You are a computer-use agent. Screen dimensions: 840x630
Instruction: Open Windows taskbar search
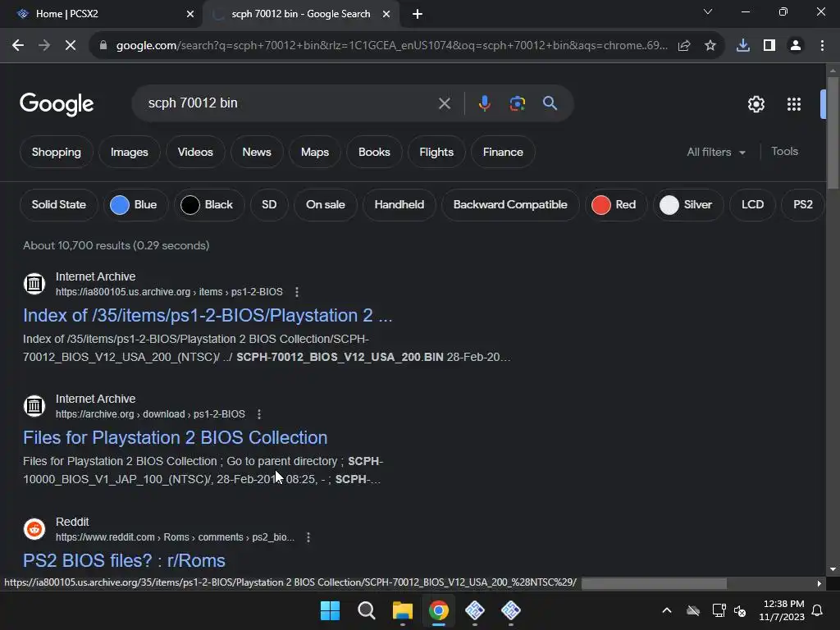[x=367, y=610]
